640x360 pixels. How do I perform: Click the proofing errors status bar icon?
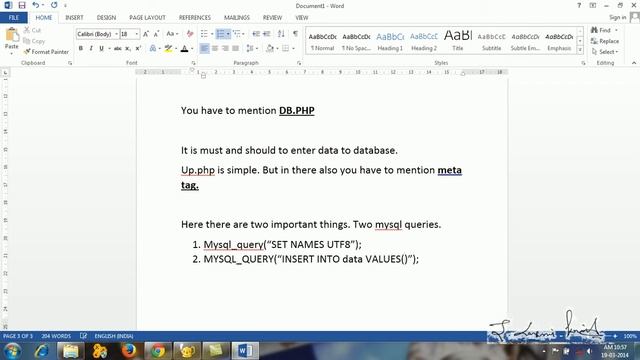[x=83, y=336]
